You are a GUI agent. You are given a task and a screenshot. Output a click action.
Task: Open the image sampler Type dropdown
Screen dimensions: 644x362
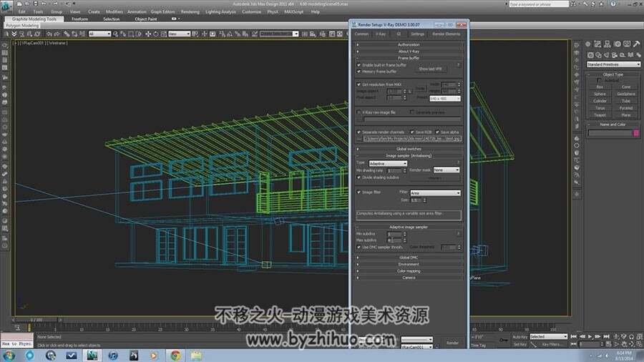[x=388, y=163]
